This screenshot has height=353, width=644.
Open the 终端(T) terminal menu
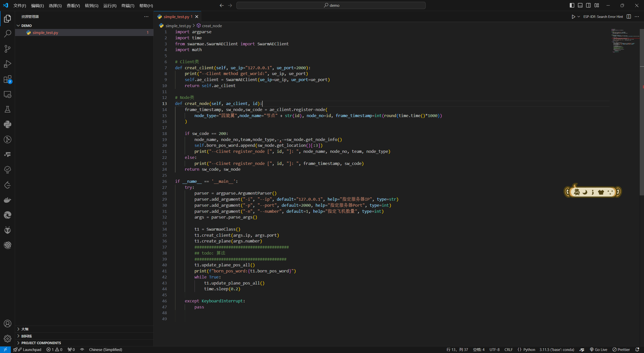[128, 6]
